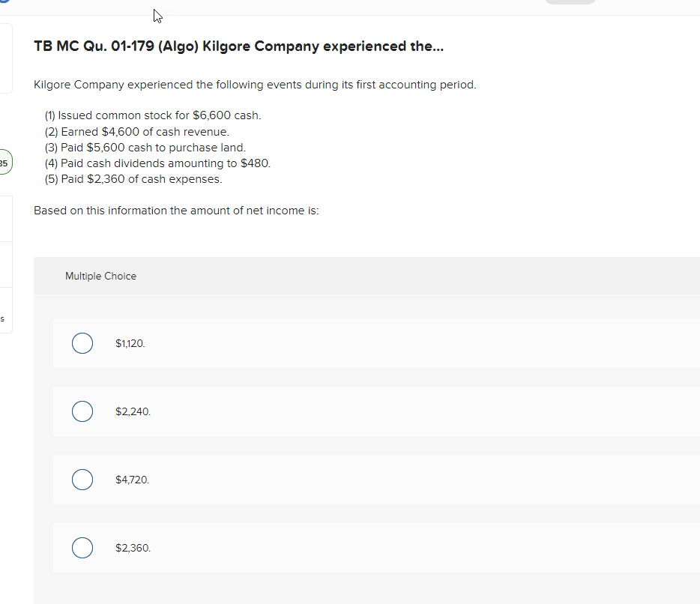Click the $2,240 answer label text

click(133, 411)
